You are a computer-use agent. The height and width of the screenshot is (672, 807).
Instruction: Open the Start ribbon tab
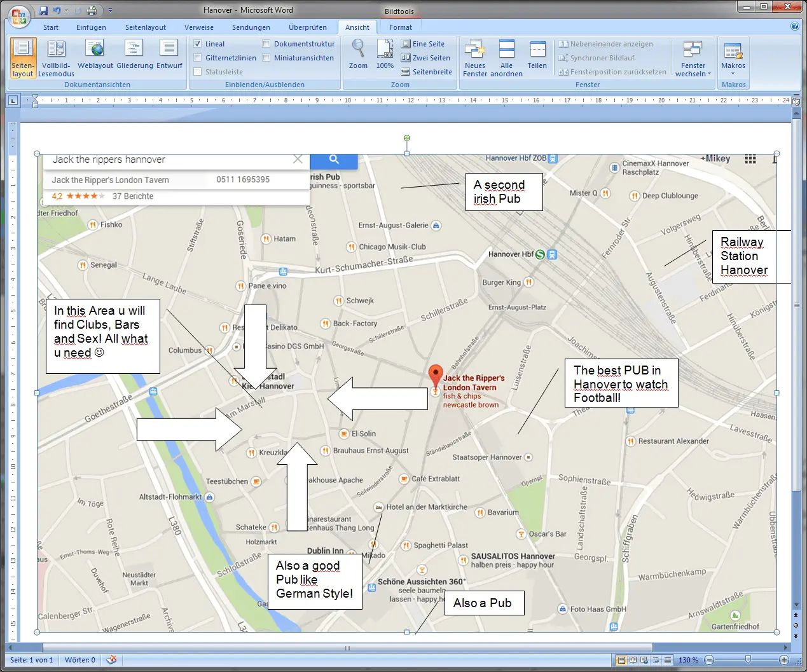point(51,27)
